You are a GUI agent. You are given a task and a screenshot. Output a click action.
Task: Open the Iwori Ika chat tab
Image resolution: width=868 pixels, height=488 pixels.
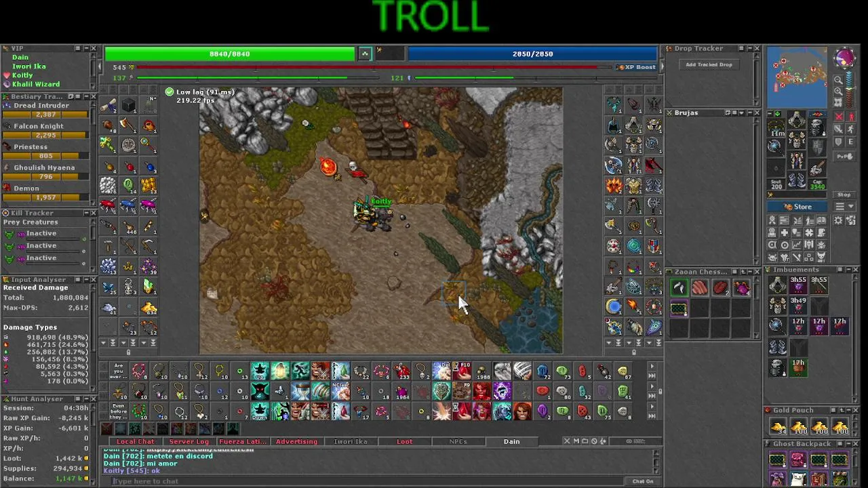coord(351,441)
